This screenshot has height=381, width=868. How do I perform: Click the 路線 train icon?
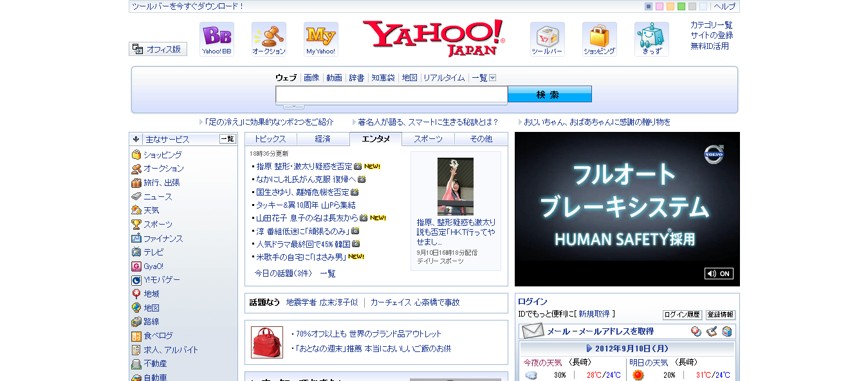click(136, 322)
